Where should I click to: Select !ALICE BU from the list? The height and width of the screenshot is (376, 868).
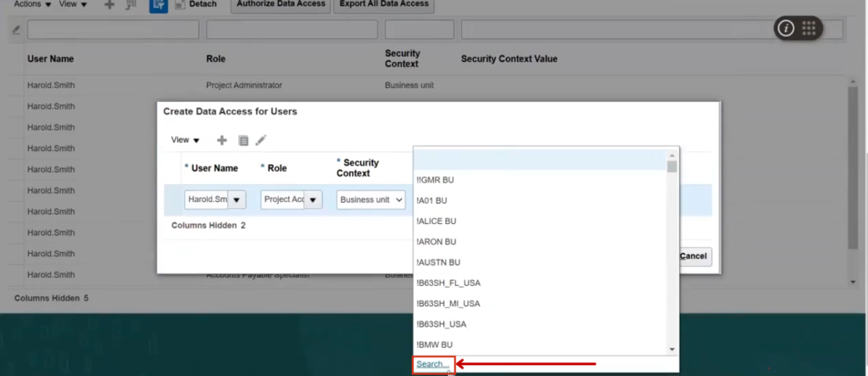point(437,221)
